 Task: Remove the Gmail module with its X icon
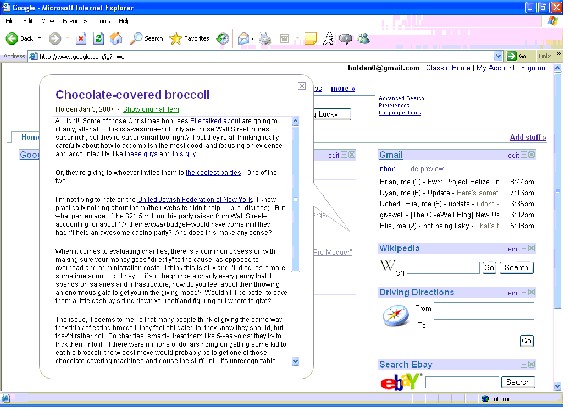[531, 155]
